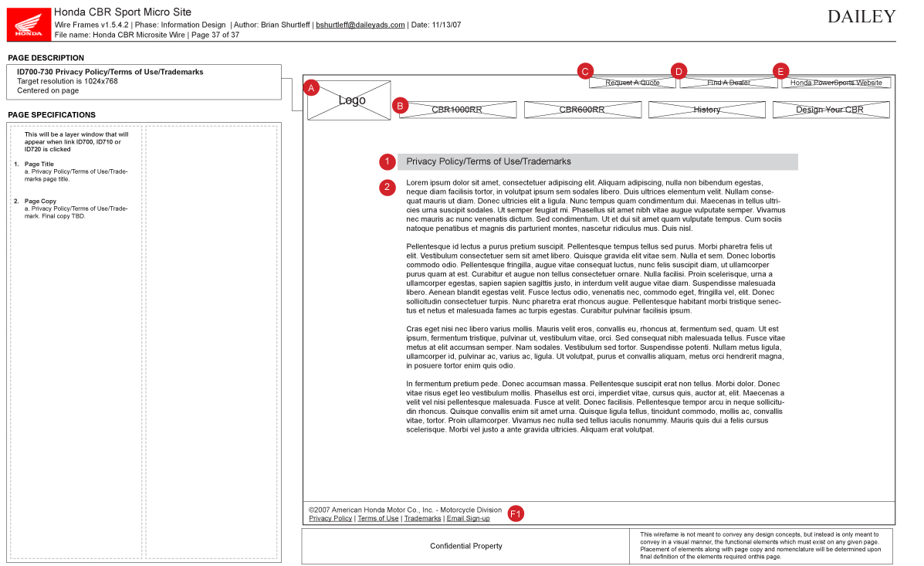Select the red annotation marker C
This screenshot has height=566, width=924.
click(x=585, y=71)
